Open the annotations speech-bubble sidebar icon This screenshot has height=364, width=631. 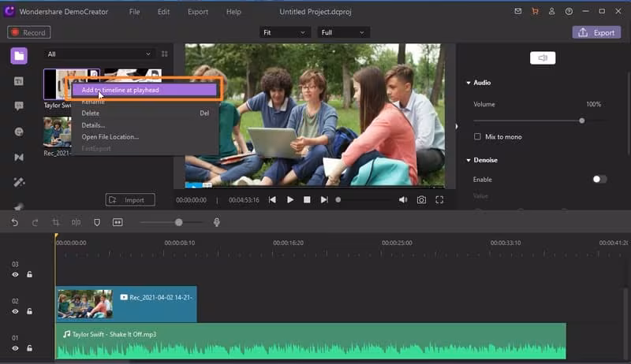point(19,106)
